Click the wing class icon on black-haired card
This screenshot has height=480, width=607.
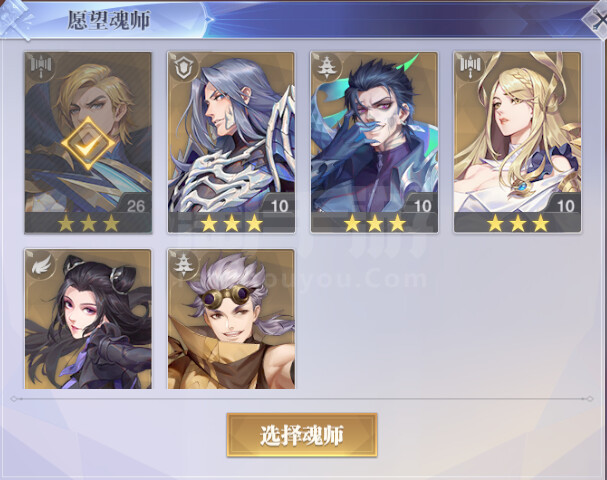[x=41, y=266]
